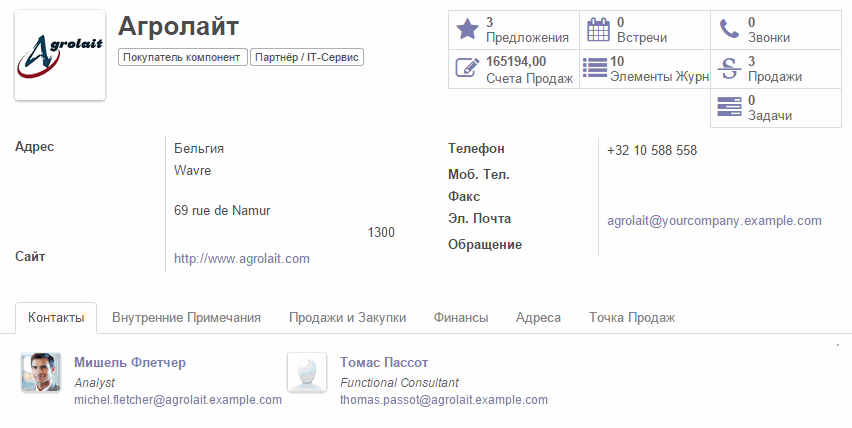The image size is (852, 428).
Task: Open the edit icon for Счета Продаж
Action: coord(467,68)
